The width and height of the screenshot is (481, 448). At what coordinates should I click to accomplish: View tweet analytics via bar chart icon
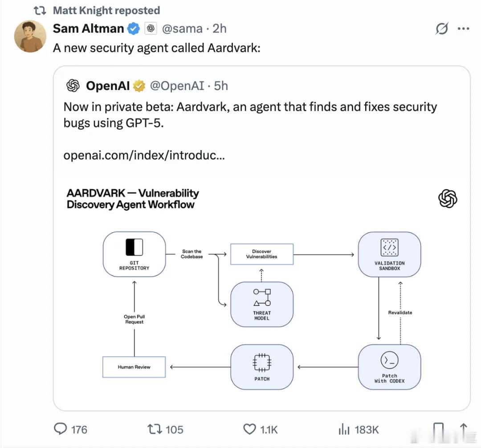click(344, 429)
